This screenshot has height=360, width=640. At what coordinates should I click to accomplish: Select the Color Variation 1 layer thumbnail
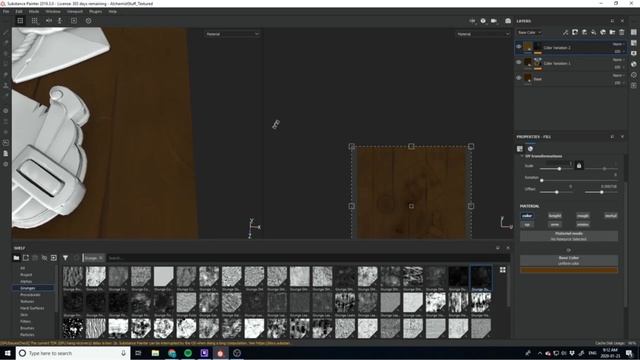pos(528,63)
